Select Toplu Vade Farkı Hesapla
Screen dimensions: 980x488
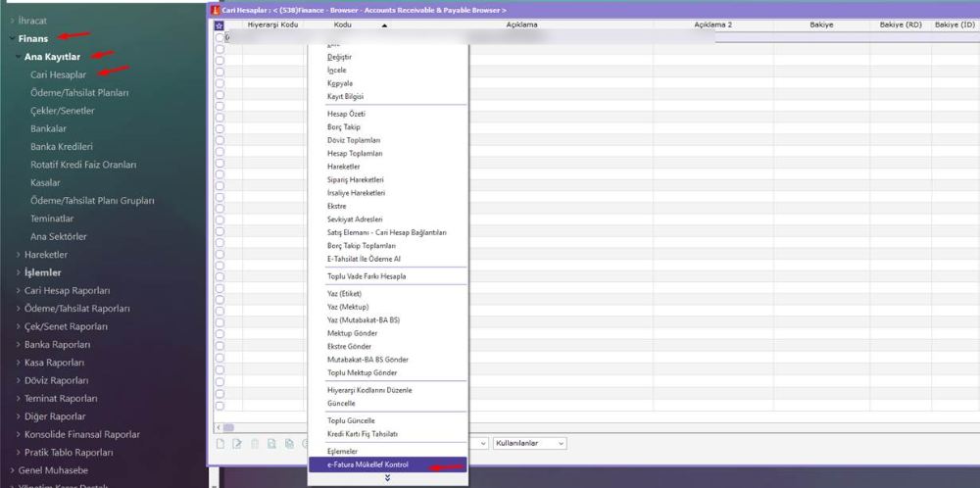(367, 276)
